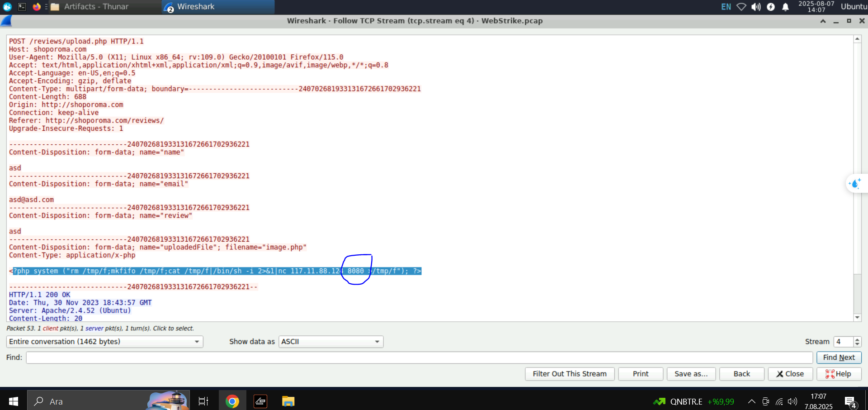Open the network status icon in panel

741,7
